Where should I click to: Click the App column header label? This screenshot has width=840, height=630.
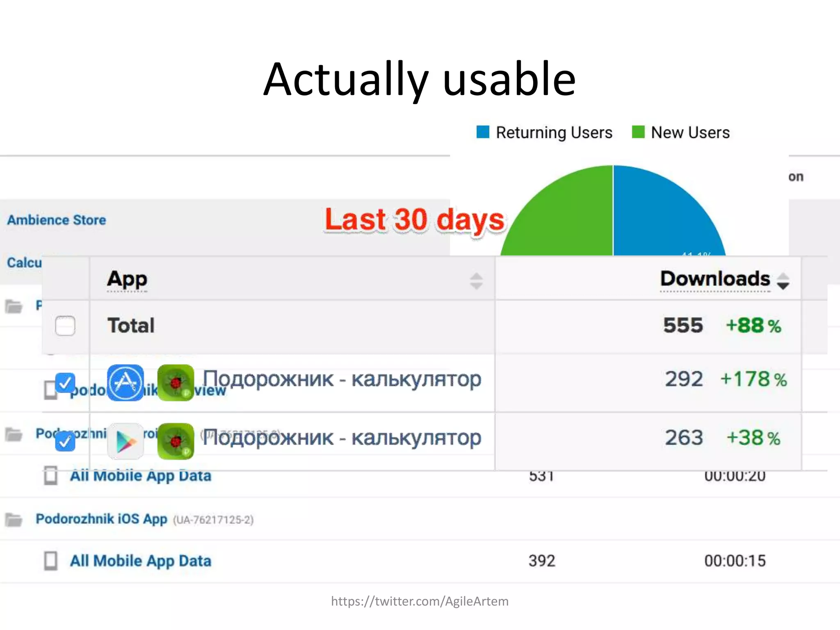(127, 279)
